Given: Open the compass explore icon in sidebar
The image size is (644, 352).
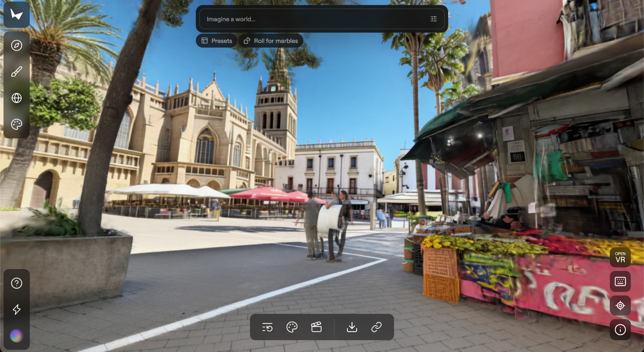Looking at the screenshot, I should coord(16,45).
